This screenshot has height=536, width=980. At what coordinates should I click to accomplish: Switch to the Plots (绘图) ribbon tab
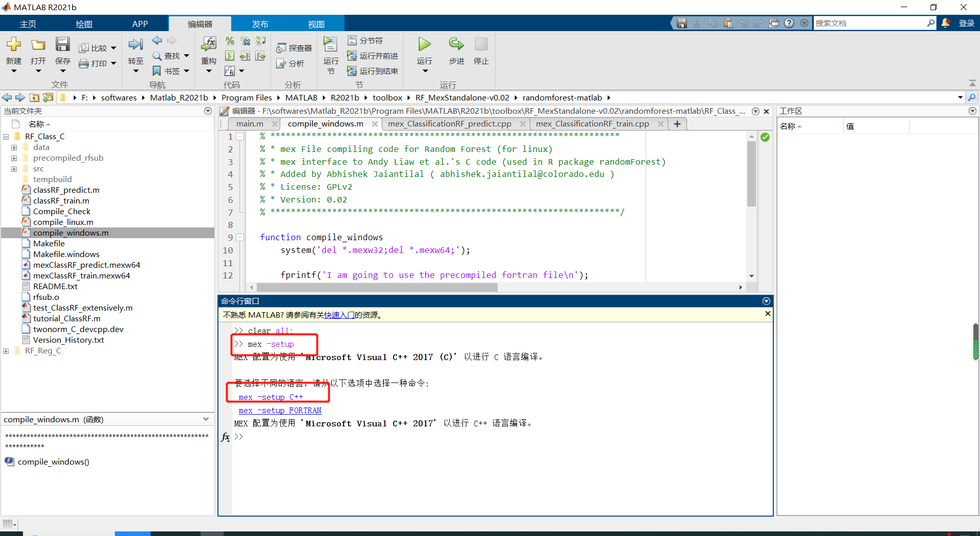84,24
